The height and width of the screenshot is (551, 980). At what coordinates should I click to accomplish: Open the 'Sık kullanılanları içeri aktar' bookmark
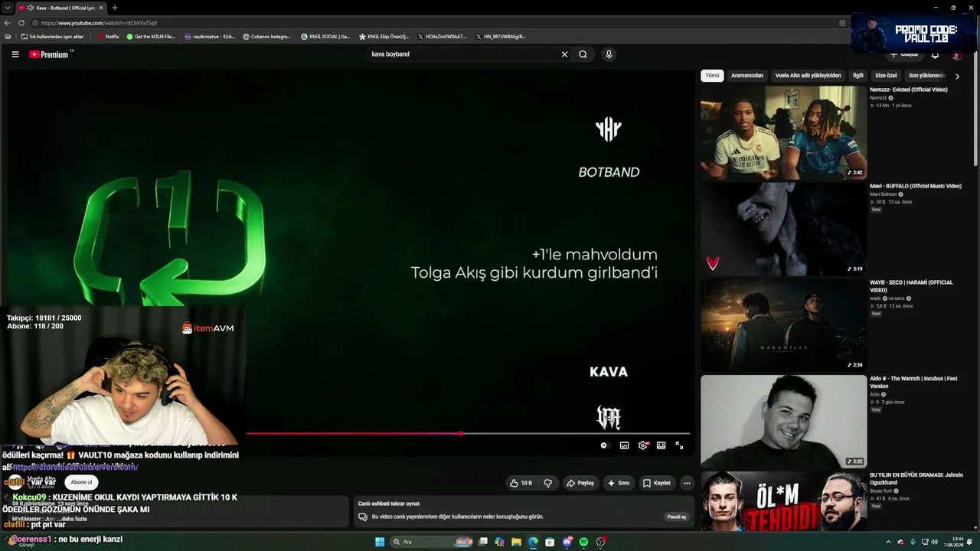[x=53, y=37]
